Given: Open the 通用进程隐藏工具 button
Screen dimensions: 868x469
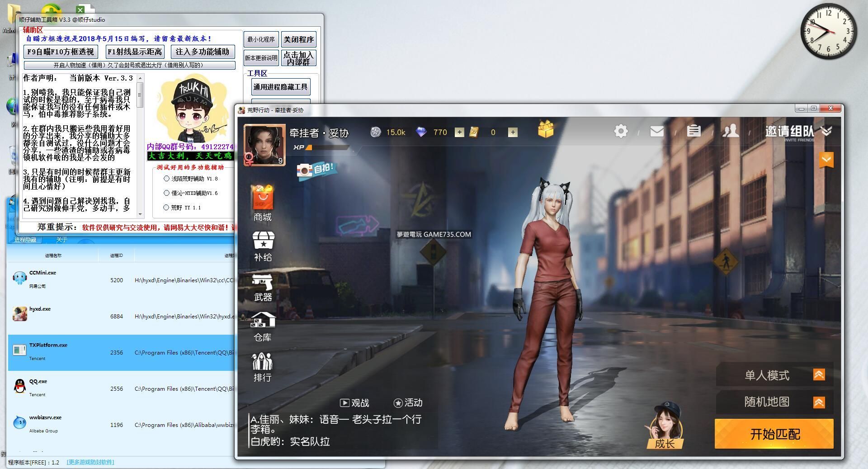Looking at the screenshot, I should pos(280,87).
